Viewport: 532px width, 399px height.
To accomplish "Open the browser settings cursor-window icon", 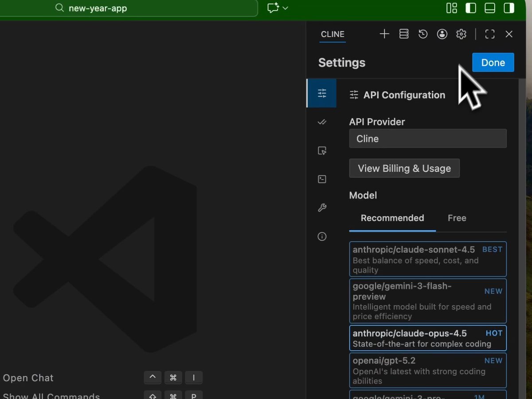I will [x=322, y=151].
